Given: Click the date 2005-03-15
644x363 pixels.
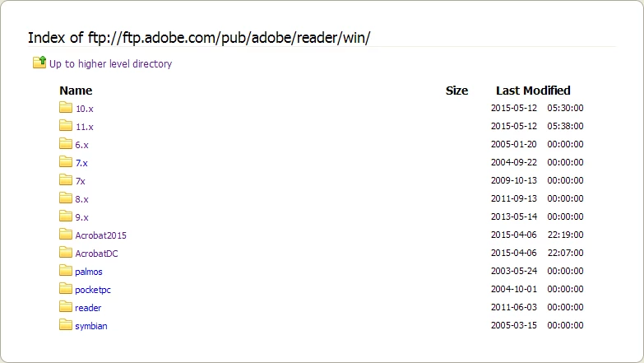Looking at the screenshot, I should [514, 325].
